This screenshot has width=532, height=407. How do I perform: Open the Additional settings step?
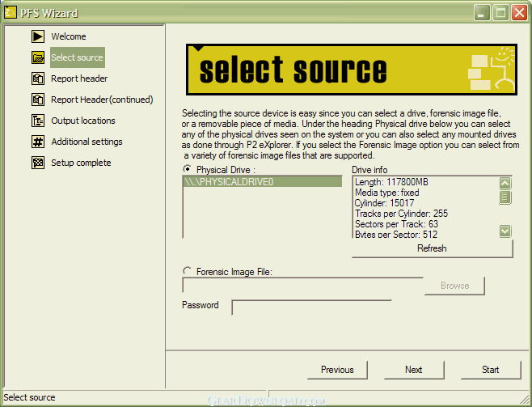pyautogui.click(x=87, y=142)
